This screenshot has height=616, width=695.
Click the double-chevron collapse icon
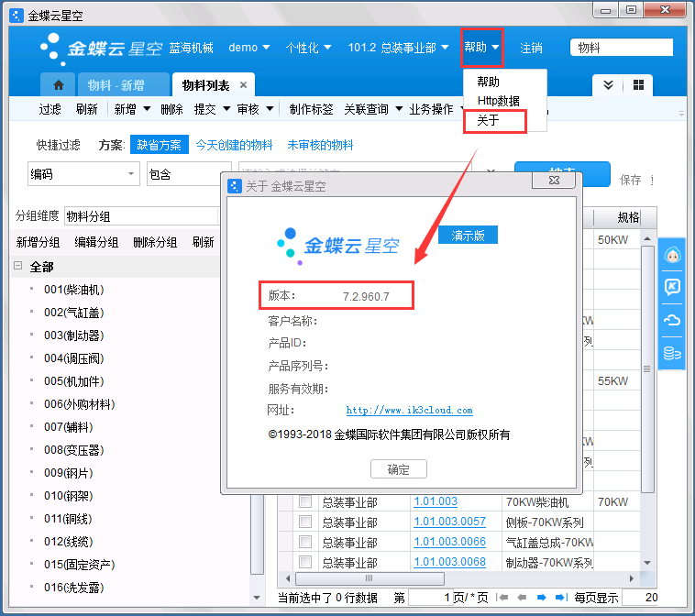(x=608, y=85)
